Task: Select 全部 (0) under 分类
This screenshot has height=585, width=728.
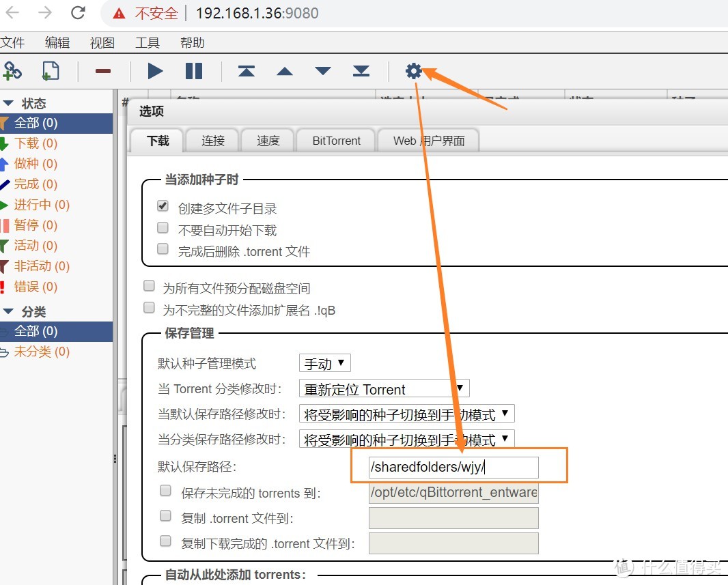Action: tap(56, 331)
